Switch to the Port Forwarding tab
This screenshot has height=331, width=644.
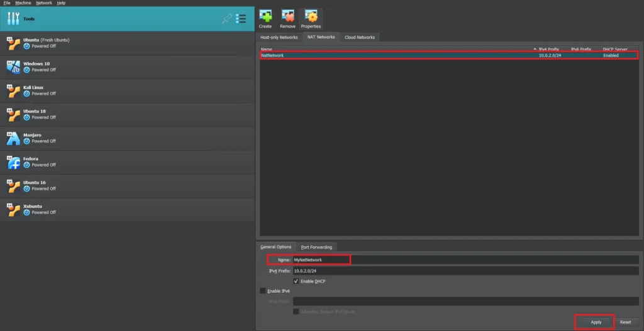tap(316, 247)
